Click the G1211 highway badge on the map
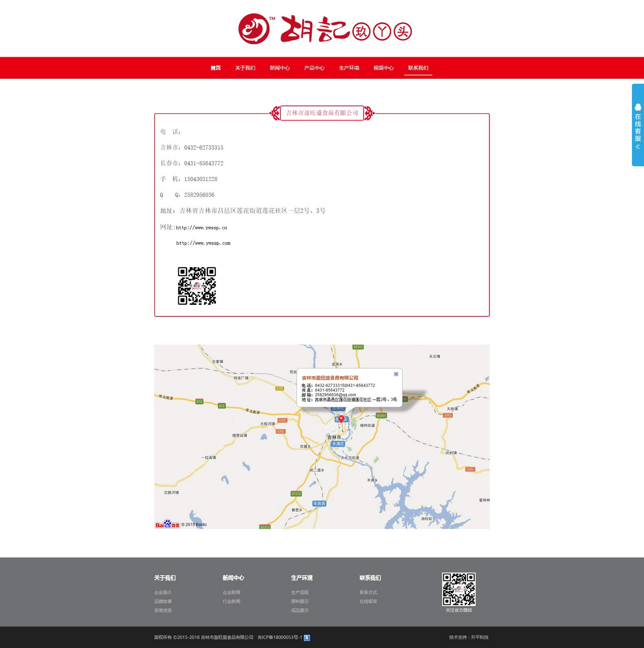Viewport: 644px width, 648px height. point(358,347)
